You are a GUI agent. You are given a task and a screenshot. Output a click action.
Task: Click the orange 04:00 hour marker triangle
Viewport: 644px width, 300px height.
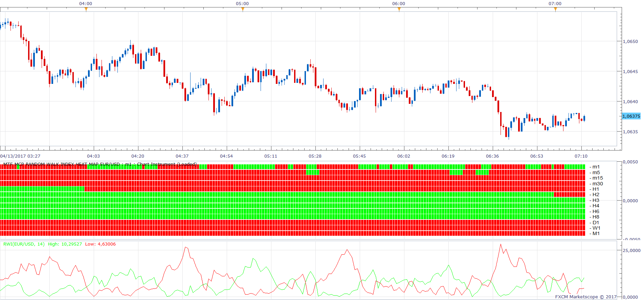86,9
